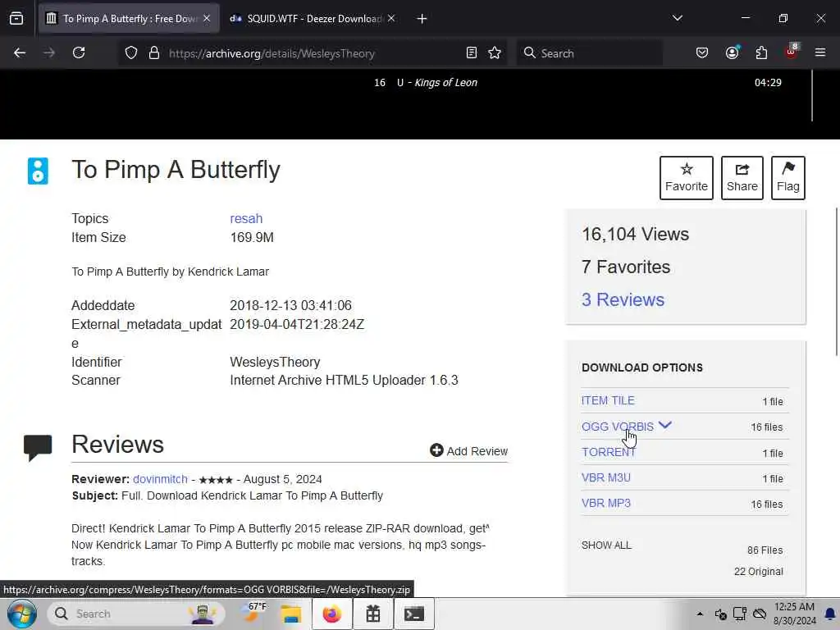Screen dimensions: 840x630
Task: Flag this item
Action: [x=788, y=178]
